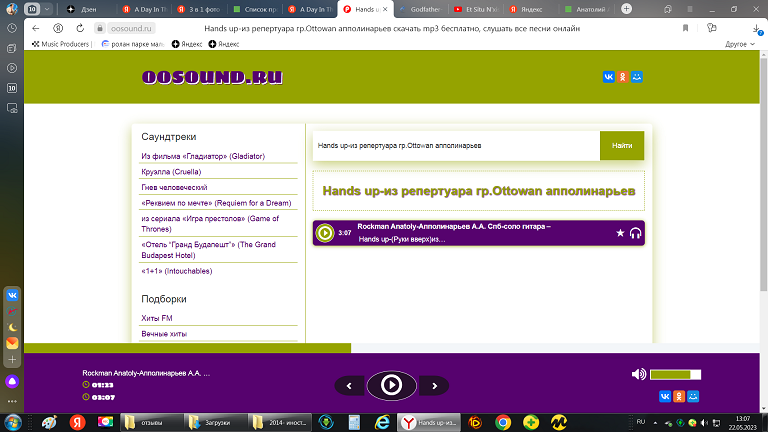The width and height of the screenshot is (768, 432).
Task: Open Requiem for a Dream soundtrack link
Action: click(x=216, y=203)
